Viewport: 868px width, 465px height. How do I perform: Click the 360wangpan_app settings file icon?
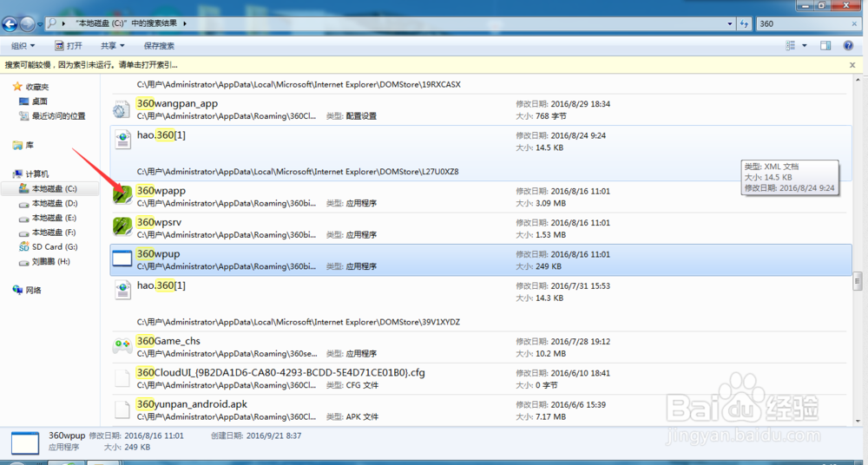click(122, 109)
